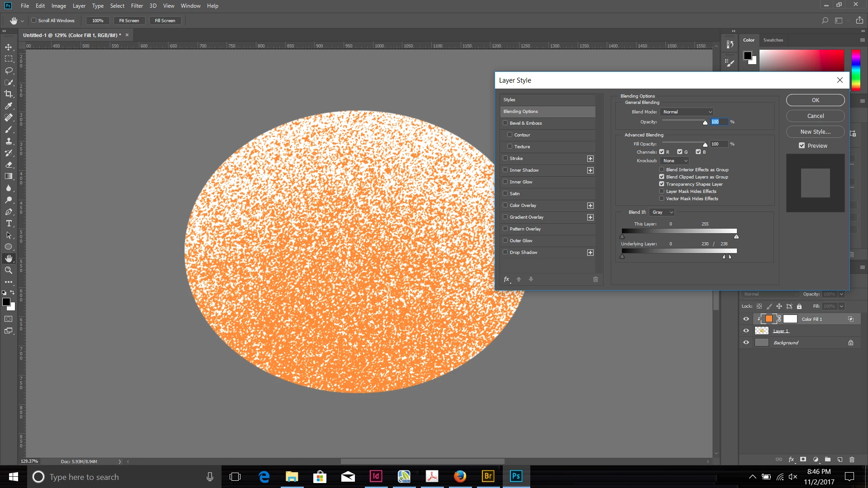
Task: Click the New Style button
Action: point(815,131)
